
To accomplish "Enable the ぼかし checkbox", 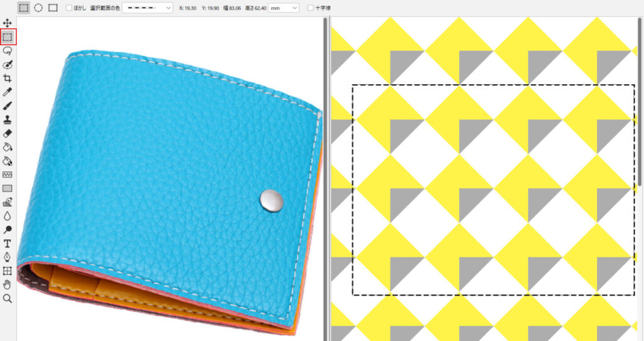I will [x=69, y=8].
